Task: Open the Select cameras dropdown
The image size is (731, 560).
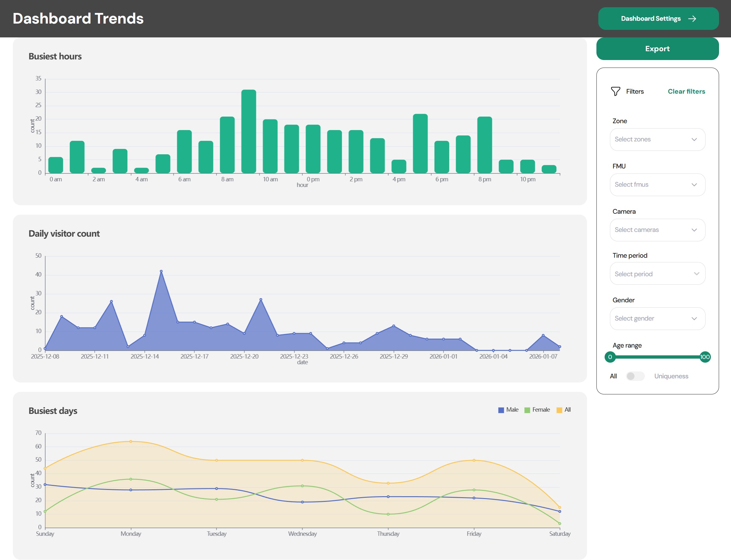Action: pyautogui.click(x=650, y=230)
